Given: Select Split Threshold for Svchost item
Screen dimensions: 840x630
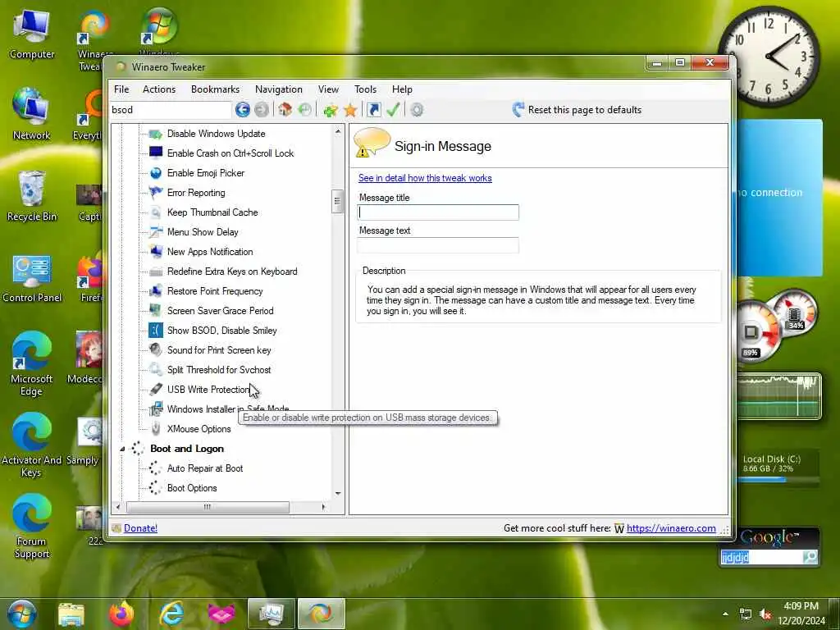Looking at the screenshot, I should tap(218, 370).
